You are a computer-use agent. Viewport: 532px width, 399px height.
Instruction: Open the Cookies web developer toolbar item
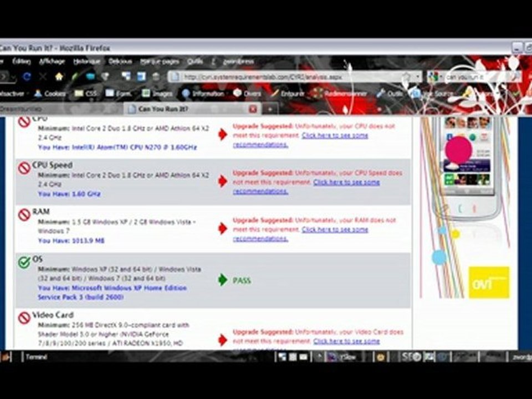coord(49,93)
